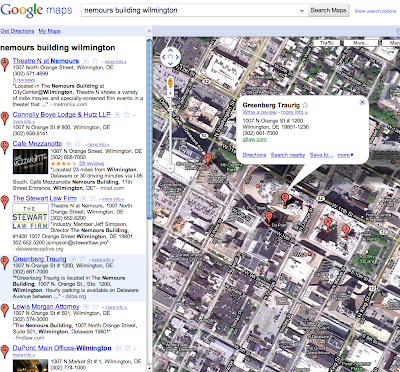Viewport: 400px width, 372px height.
Task: Star the Connolly Bove Lodge & Hutz result
Action: 126,115
